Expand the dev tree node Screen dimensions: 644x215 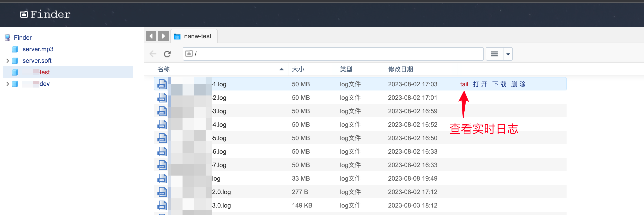(x=7, y=84)
